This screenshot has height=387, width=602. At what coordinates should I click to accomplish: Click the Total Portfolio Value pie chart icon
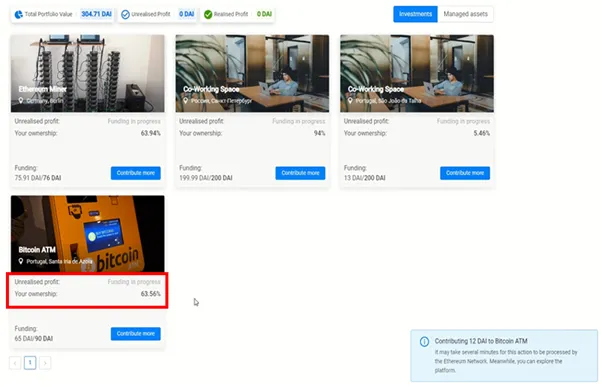click(18, 15)
